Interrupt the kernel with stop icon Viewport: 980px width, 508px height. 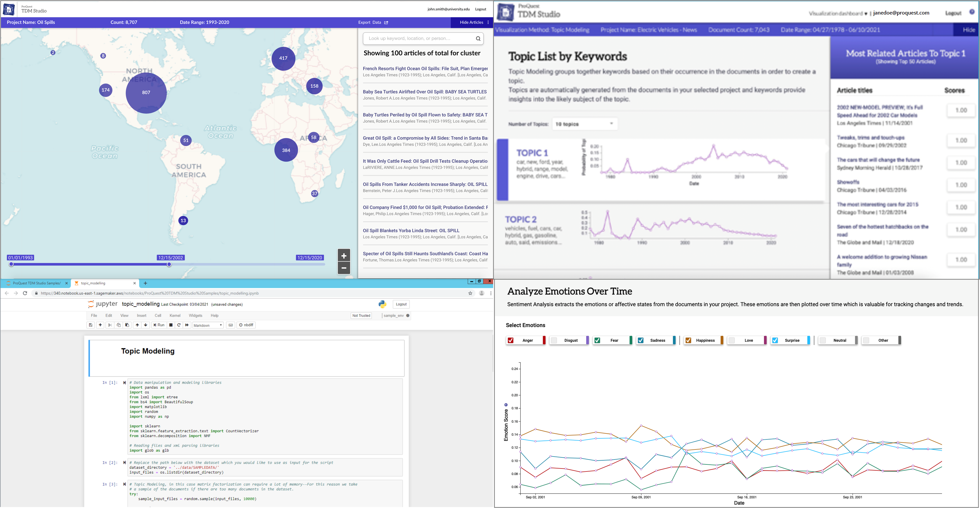click(x=171, y=325)
